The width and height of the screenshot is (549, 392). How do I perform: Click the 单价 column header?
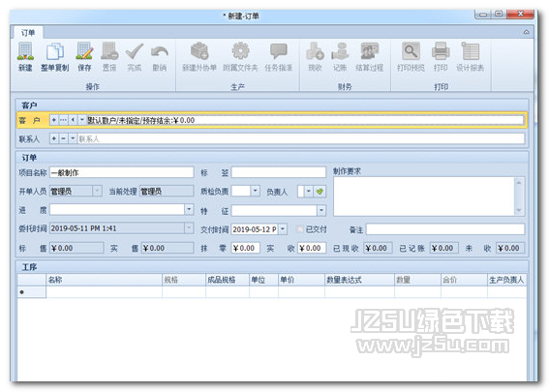[301, 280]
